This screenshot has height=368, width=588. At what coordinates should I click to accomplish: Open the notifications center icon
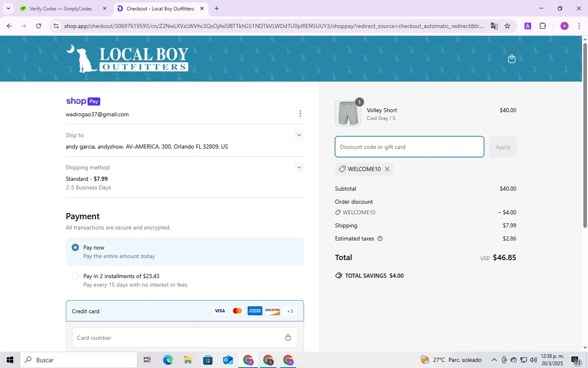[x=576, y=360]
